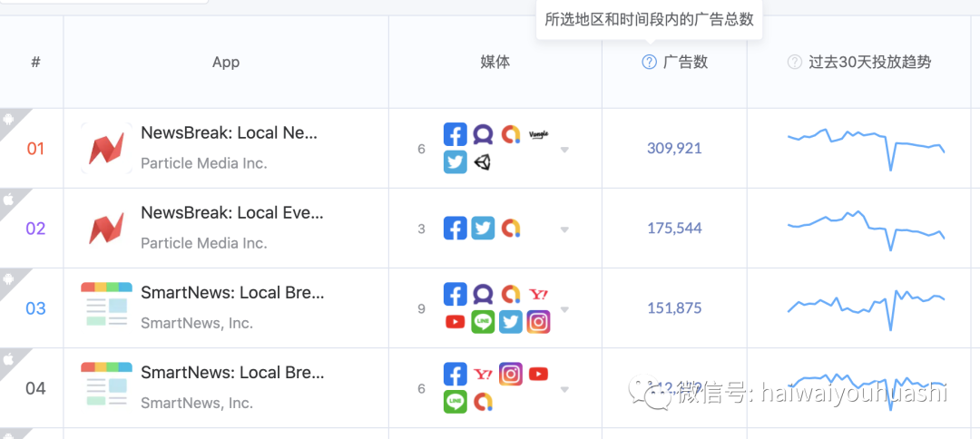Open the NewsBreak app logo in row 01
Screen dimensions: 980x439
[106, 148]
